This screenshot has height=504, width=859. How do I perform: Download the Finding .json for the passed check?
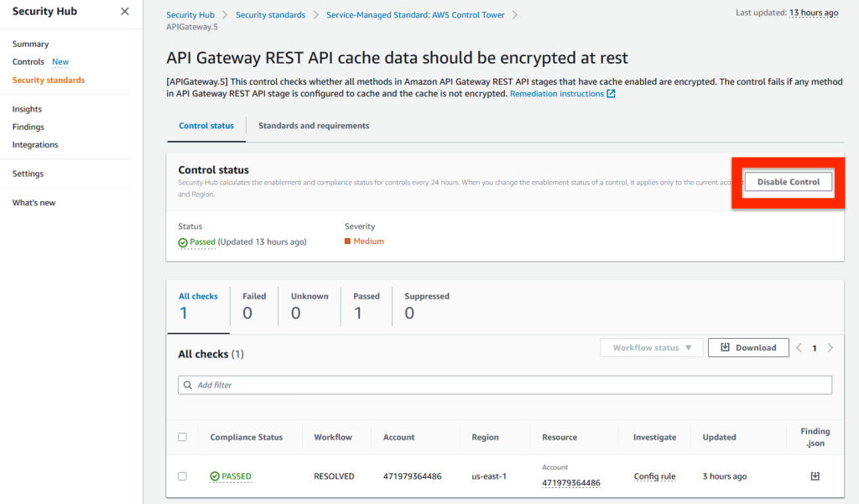[815, 476]
